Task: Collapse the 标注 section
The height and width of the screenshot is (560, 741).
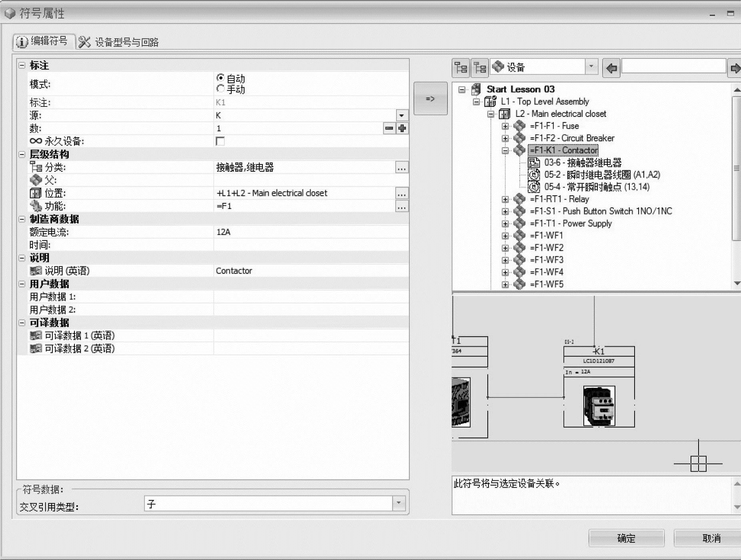Action: pos(22,66)
